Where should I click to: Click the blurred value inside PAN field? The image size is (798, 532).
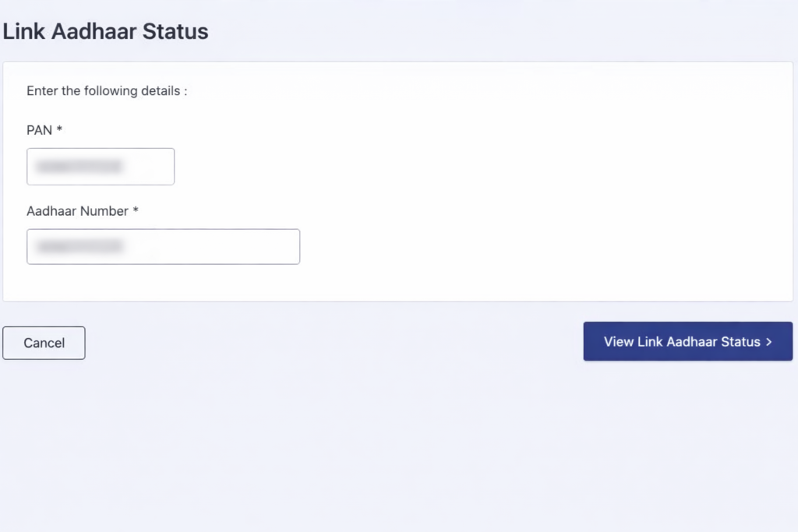(x=79, y=167)
